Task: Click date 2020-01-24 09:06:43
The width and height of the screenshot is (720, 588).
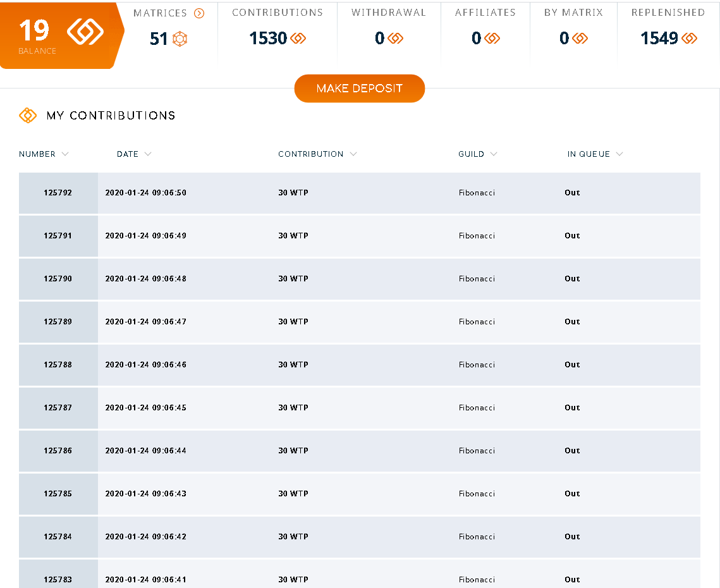Action: [x=145, y=494]
